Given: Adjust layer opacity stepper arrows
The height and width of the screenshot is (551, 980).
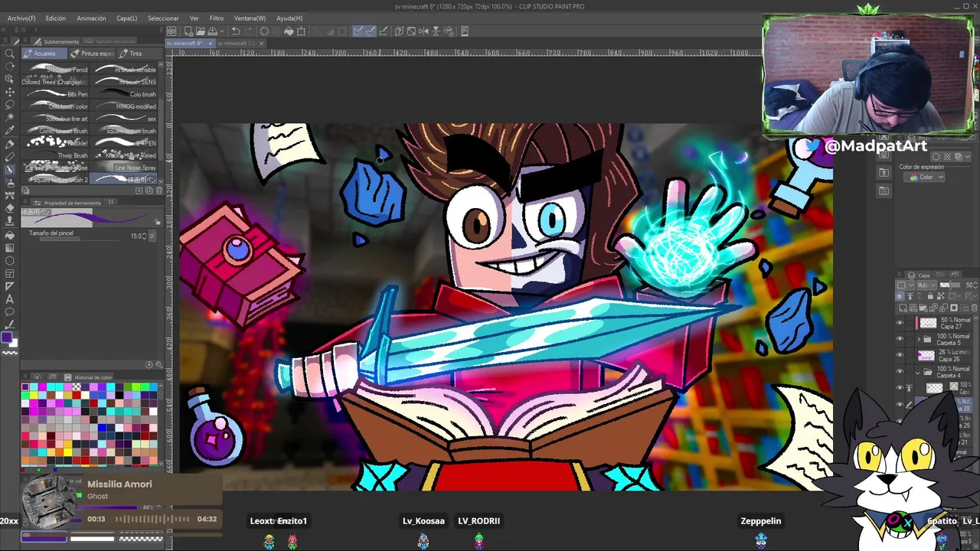Looking at the screenshot, I should tap(975, 285).
